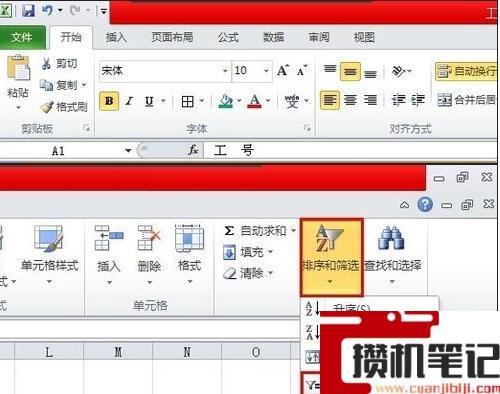The width and height of the screenshot is (500, 394).
Task: Click the increase indent icon
Action: coord(418,100)
